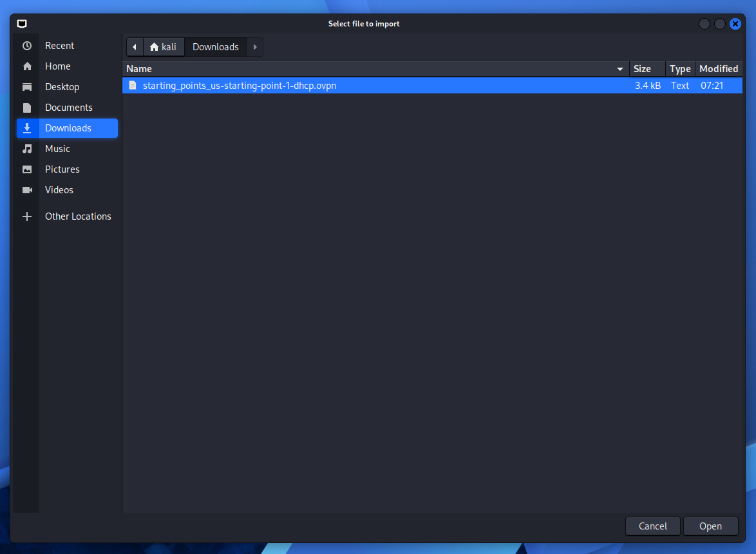Open the kali home folder breadcrumb
The width and height of the screenshot is (756, 554).
(x=164, y=47)
